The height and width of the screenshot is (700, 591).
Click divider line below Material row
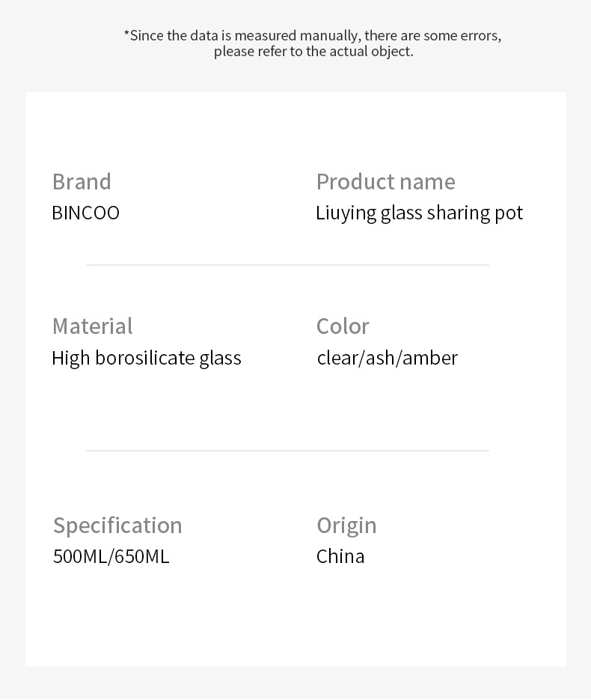287,451
